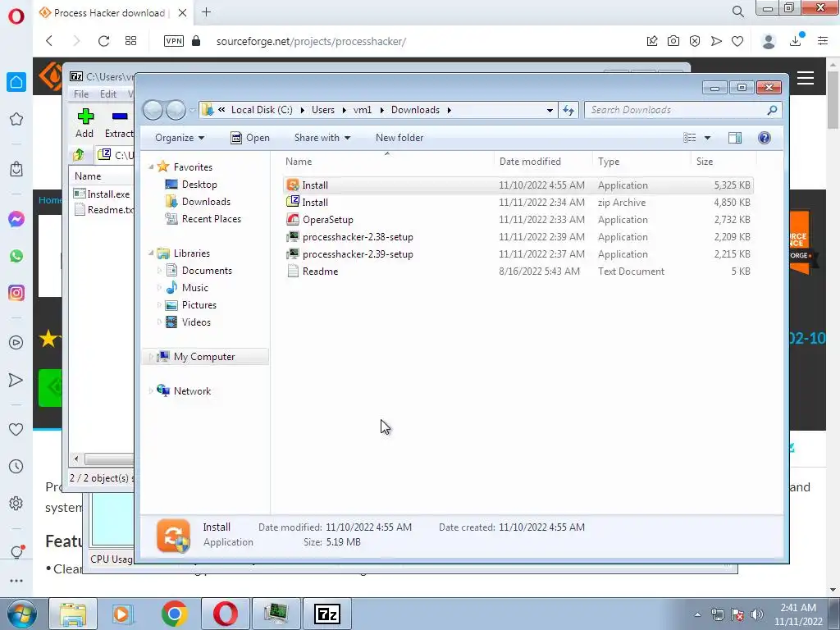Open Edit menu in 7-Zip
This screenshot has width=840, height=630.
pos(107,94)
